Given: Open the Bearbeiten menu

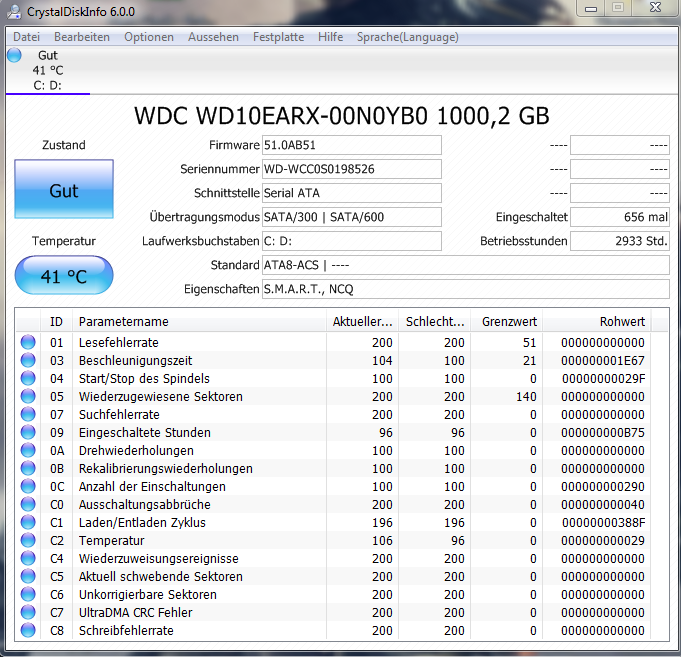Looking at the screenshot, I should tap(82, 37).
